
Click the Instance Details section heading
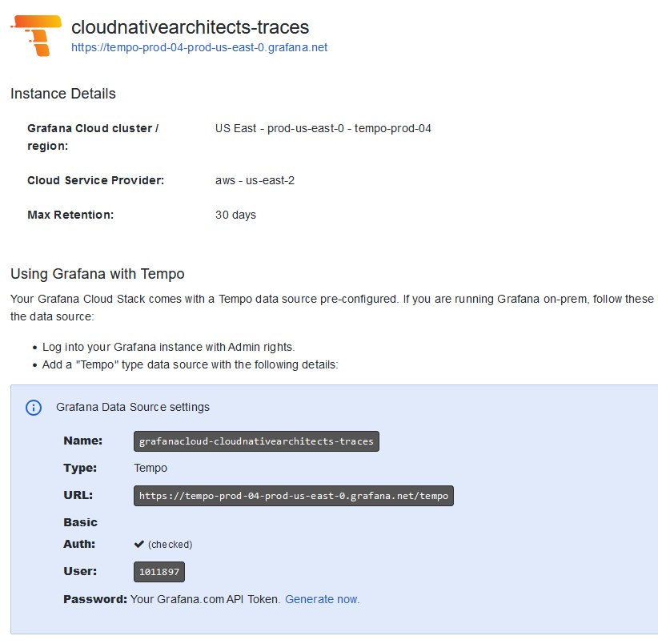click(x=62, y=94)
